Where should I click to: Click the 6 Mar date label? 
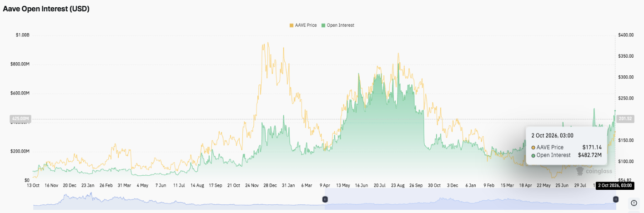coord(307,185)
